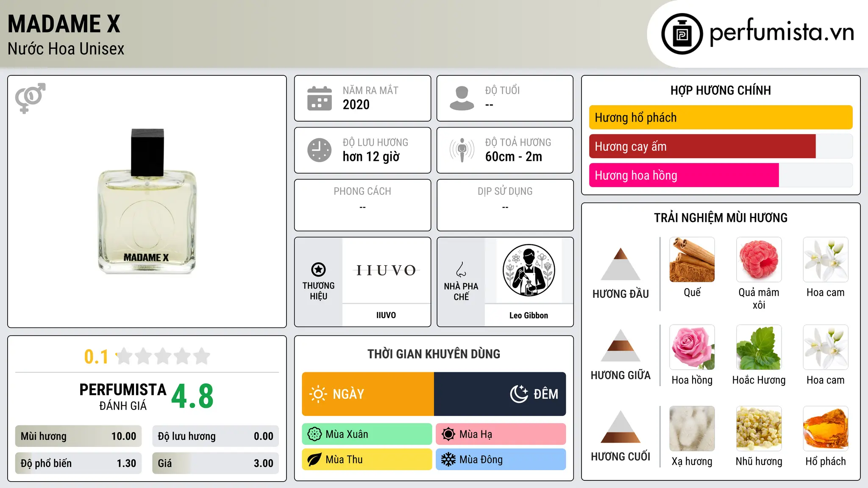868x488 pixels.
Task: Click the Dịp sử dụng card
Action: 505,205
